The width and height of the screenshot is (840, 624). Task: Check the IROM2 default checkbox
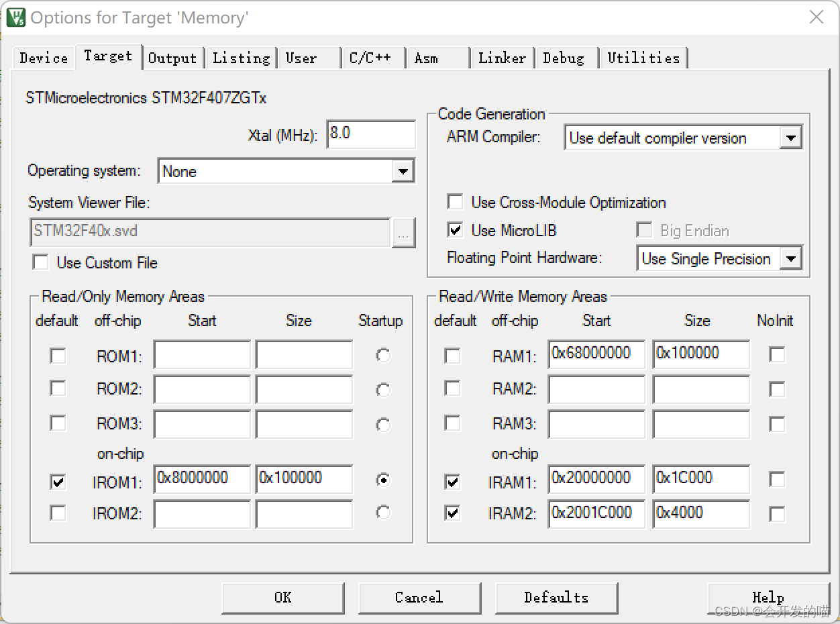58,513
